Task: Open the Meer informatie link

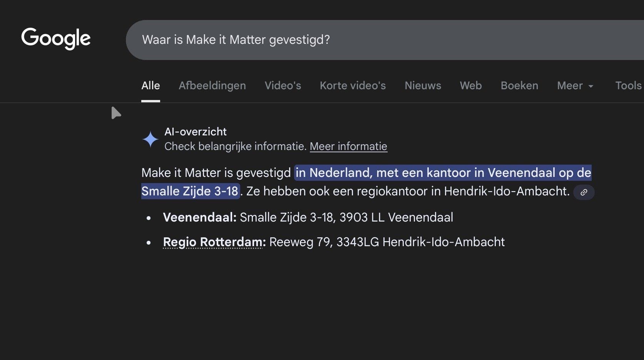Action: (x=348, y=146)
